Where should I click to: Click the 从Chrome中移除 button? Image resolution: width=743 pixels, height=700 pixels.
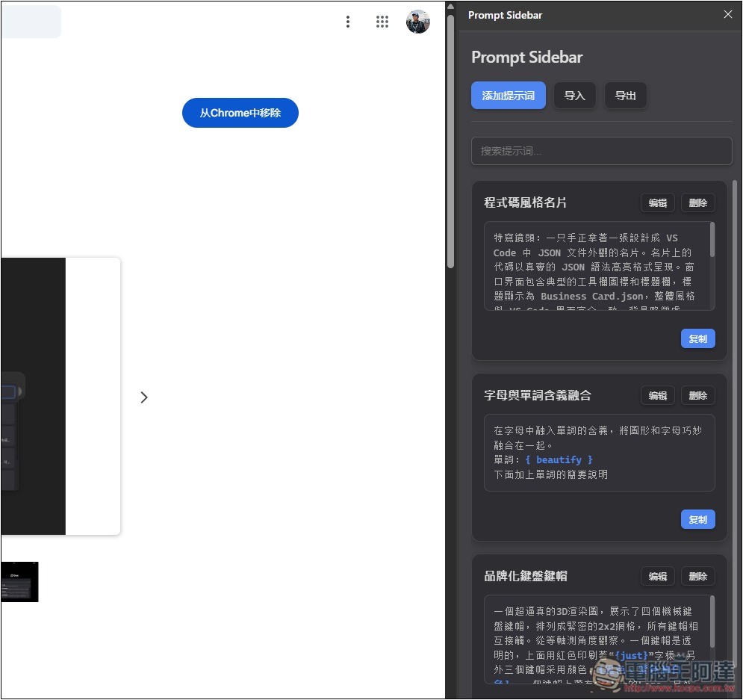[240, 113]
